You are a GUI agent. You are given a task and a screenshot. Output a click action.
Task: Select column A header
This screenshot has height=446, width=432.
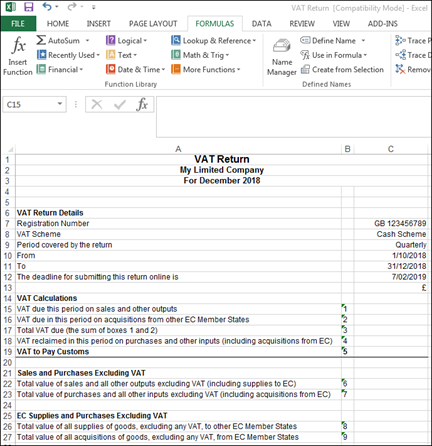178,149
